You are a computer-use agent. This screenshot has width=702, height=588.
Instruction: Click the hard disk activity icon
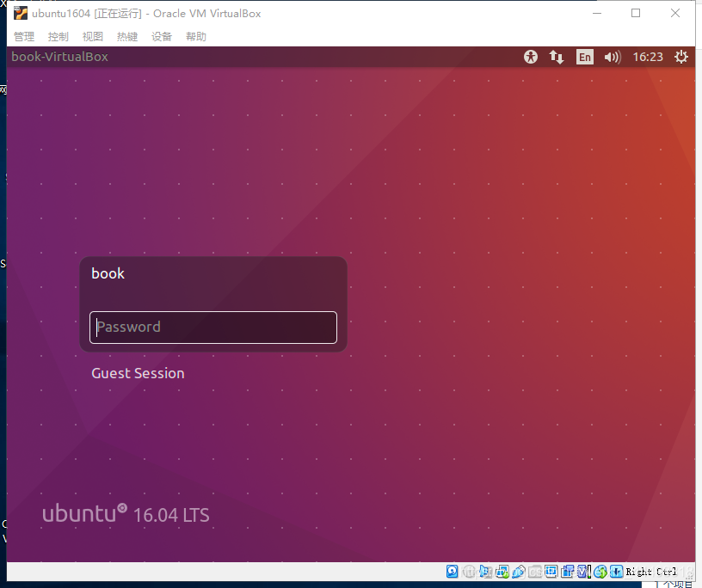click(453, 572)
